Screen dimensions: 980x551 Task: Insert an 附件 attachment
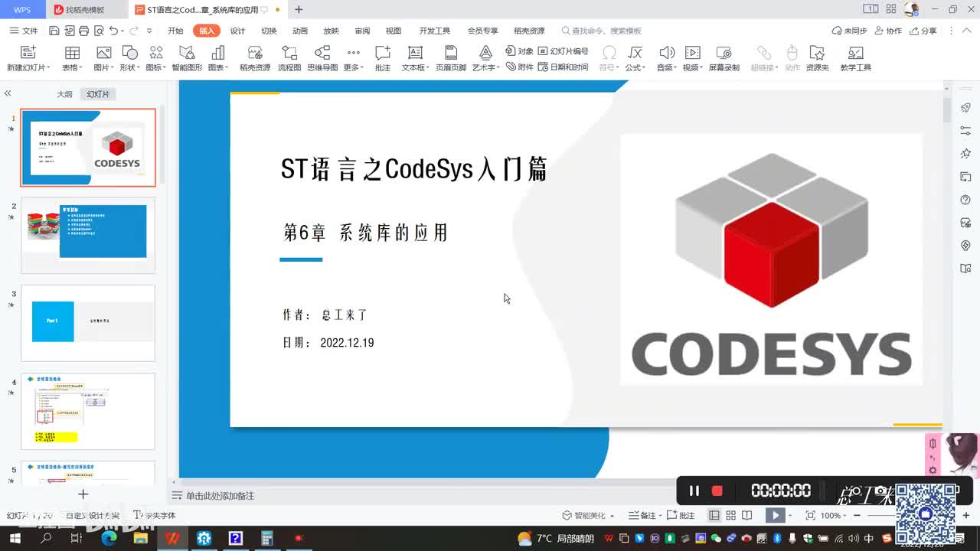[x=520, y=67]
